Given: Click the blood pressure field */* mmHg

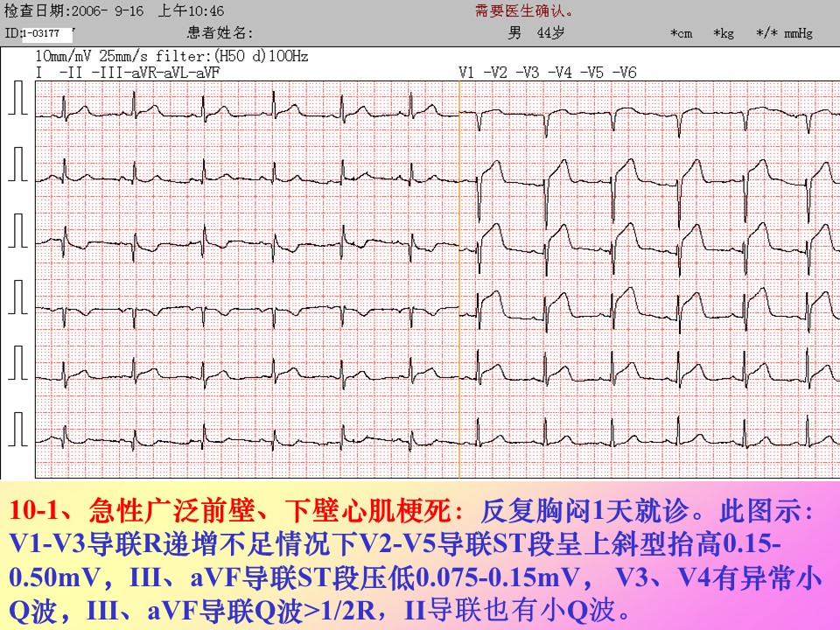Looking at the screenshot, I should [x=784, y=34].
